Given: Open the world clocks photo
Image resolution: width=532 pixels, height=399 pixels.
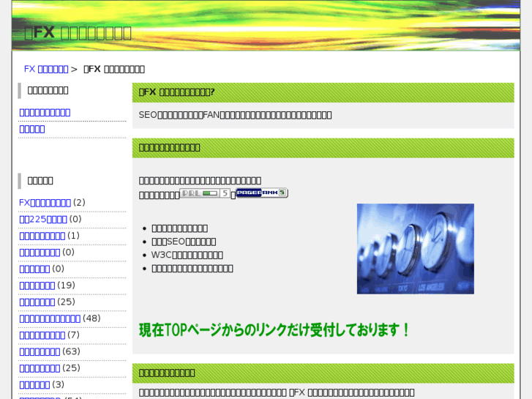Looking at the screenshot, I should [416, 249].
